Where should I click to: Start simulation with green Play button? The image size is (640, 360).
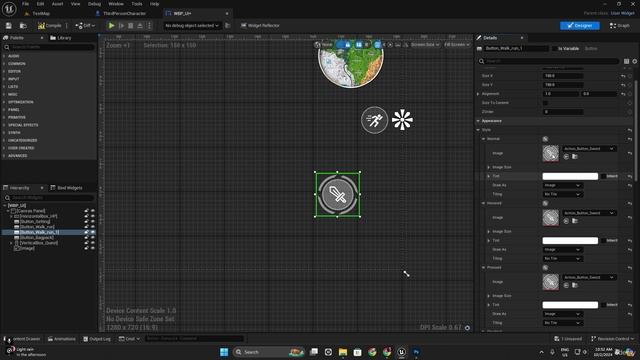tap(111, 26)
